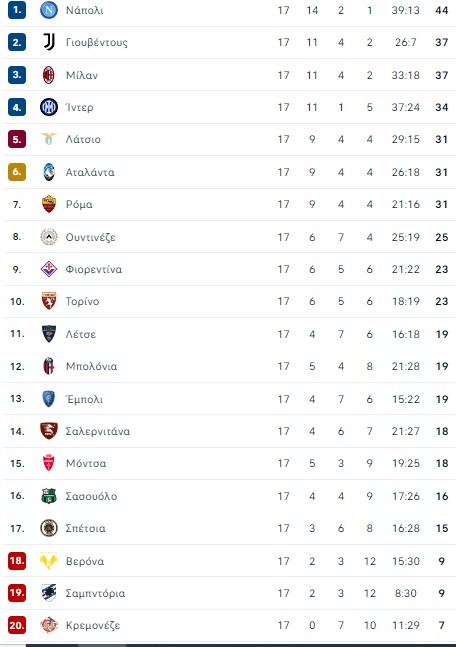456x647 pixels.
Task: Click the Inter club badge icon
Action: click(x=49, y=107)
